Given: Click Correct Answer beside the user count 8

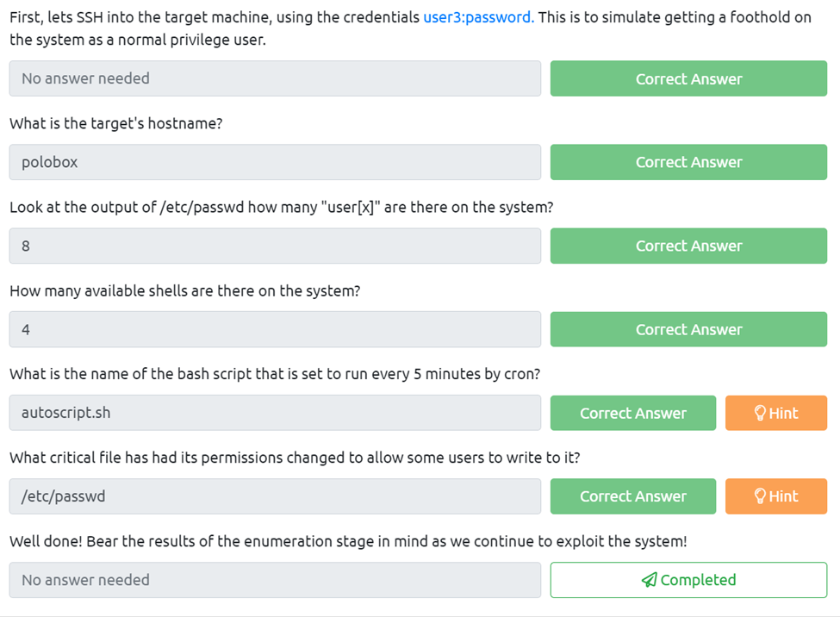Looking at the screenshot, I should pyautogui.click(x=688, y=246).
